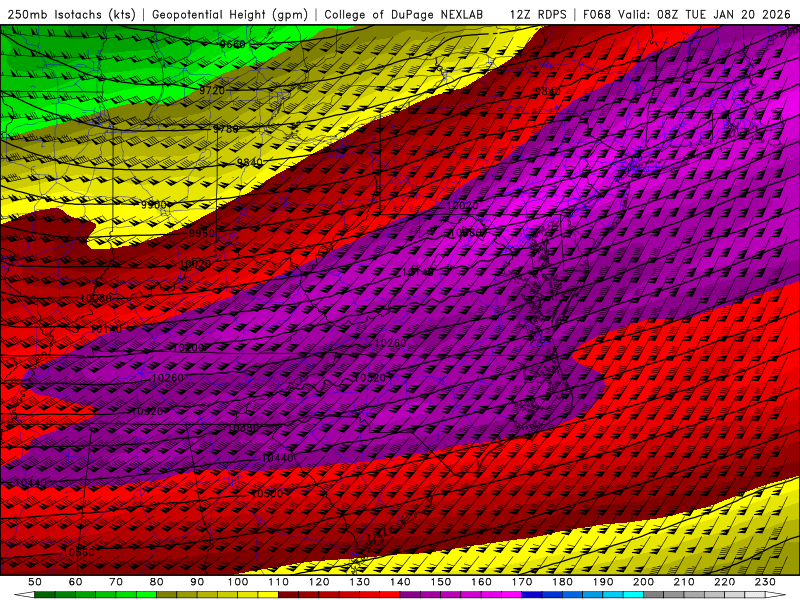
Task: Click the bright yellow colorbar segment before 110
Action: point(268,595)
